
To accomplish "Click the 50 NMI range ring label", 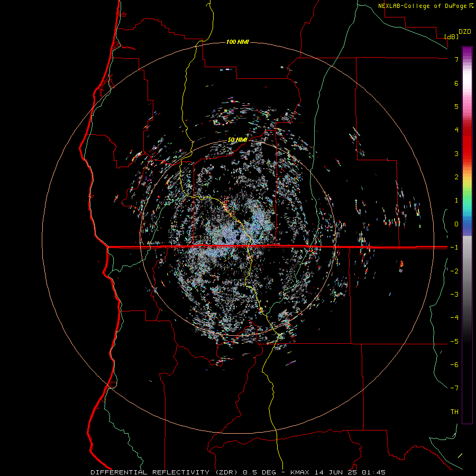I will click(x=237, y=140).
